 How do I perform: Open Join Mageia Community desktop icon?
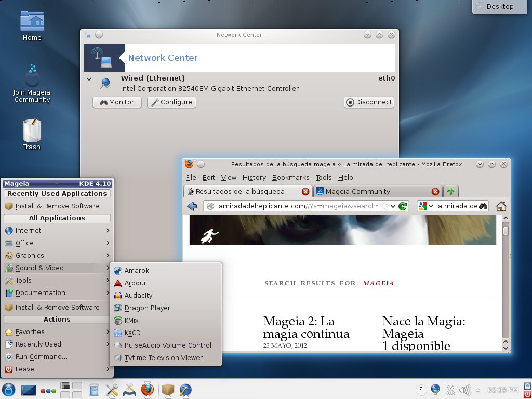pyautogui.click(x=32, y=84)
